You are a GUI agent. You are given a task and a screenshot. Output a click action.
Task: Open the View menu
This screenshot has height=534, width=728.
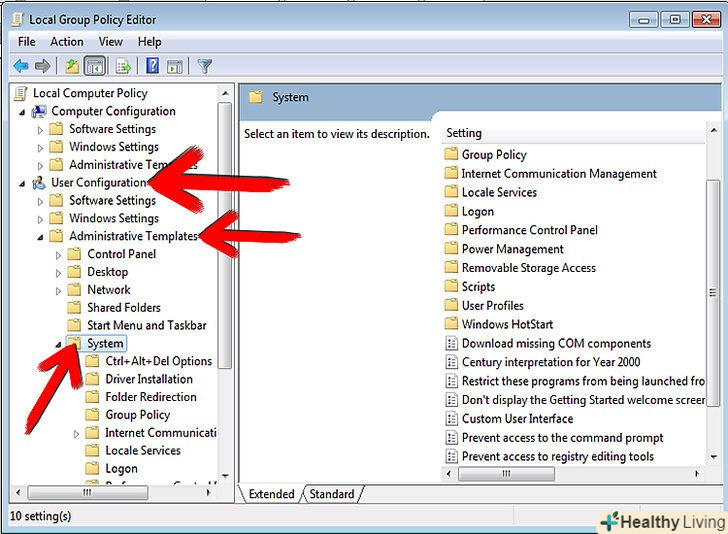(x=110, y=42)
